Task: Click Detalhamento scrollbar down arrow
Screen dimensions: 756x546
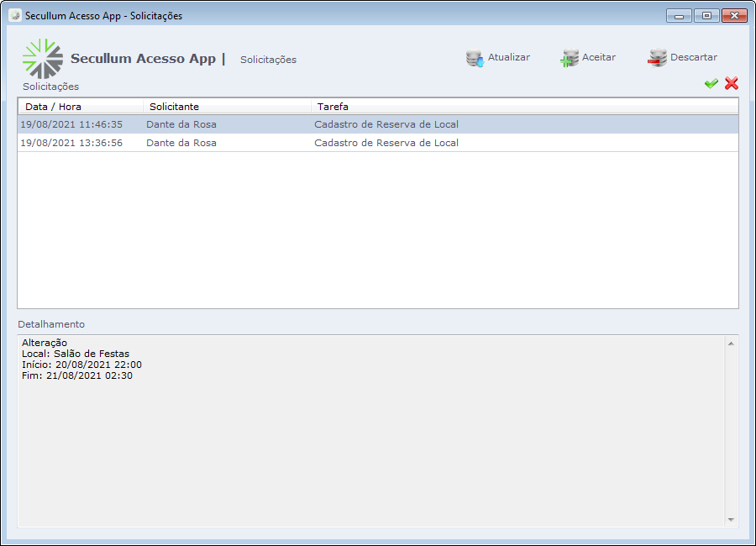Action: [731, 520]
